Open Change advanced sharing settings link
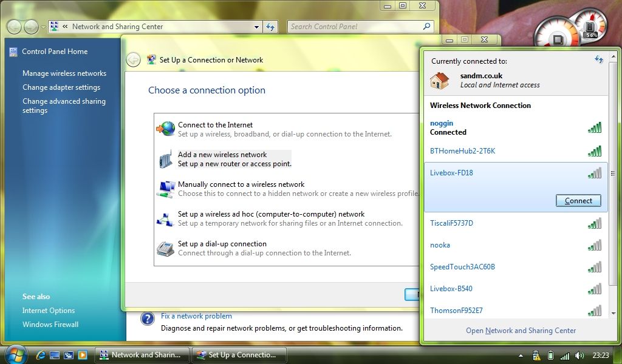This screenshot has width=622, height=364. [64, 106]
